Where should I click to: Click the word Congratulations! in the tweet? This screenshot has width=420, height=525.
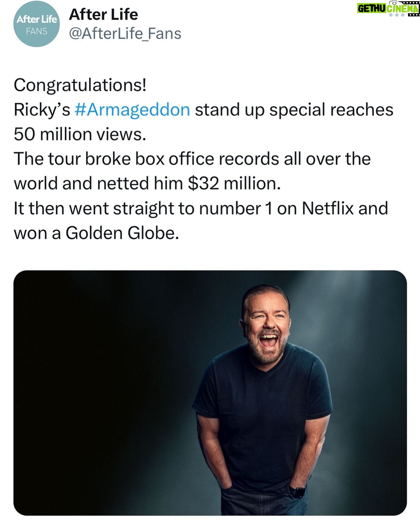80,85
